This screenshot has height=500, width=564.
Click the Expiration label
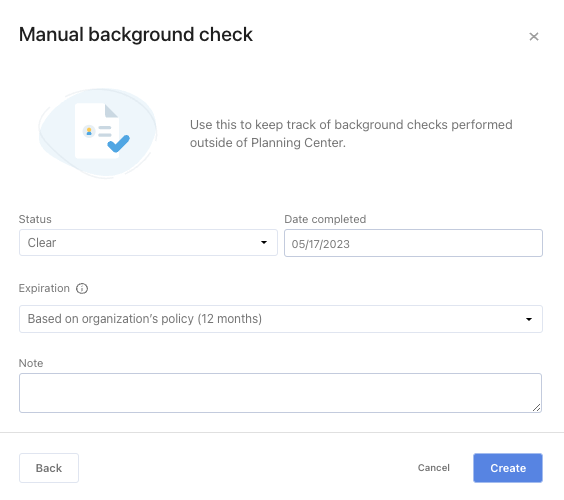44,288
